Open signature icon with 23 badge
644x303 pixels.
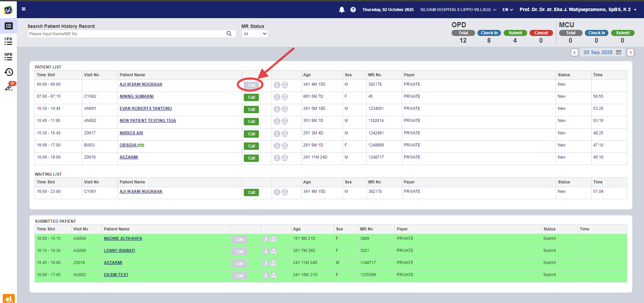click(x=9, y=87)
